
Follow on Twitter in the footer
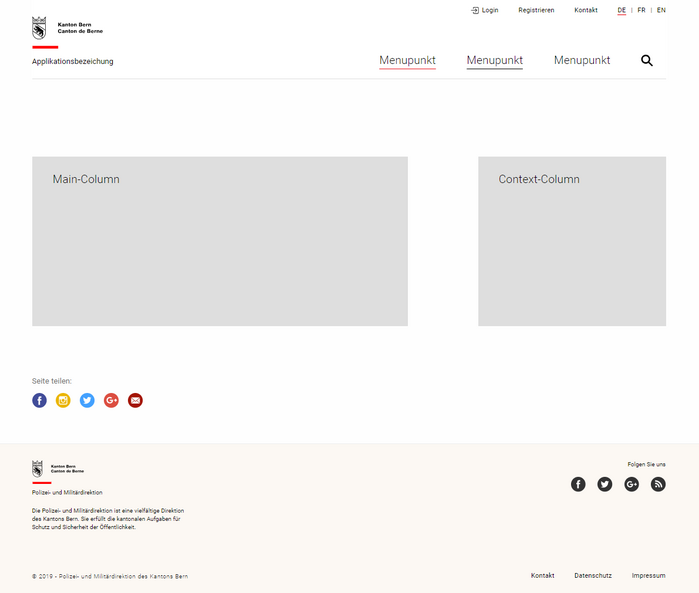pos(605,484)
